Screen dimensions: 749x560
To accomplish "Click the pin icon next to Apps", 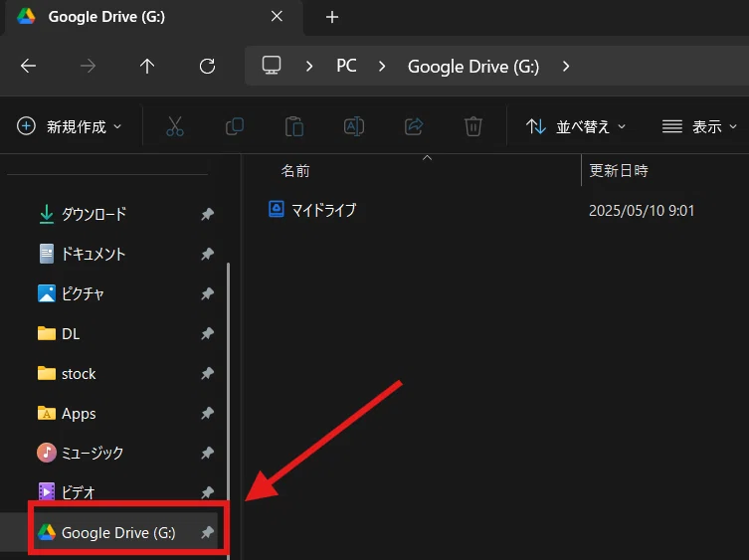I will pos(207,413).
